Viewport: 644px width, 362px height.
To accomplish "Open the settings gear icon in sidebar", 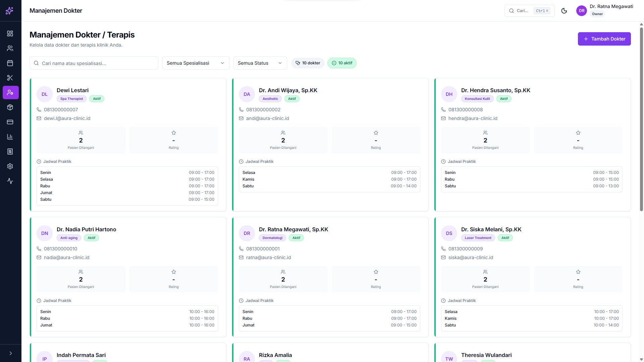I will pos(10,166).
